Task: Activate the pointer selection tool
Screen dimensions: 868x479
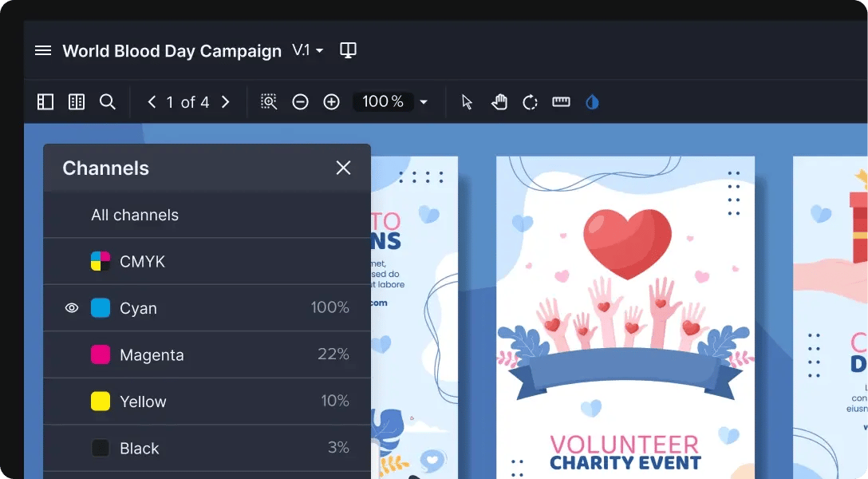Action: coord(465,101)
